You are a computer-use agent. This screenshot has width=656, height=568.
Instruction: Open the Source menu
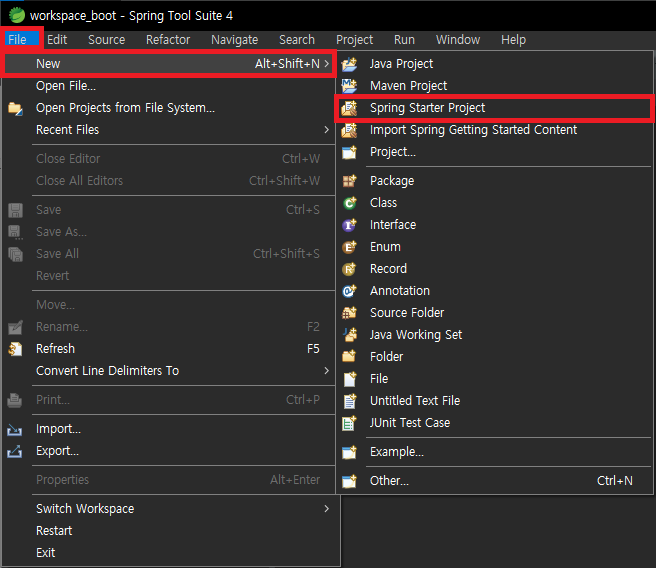(107, 40)
